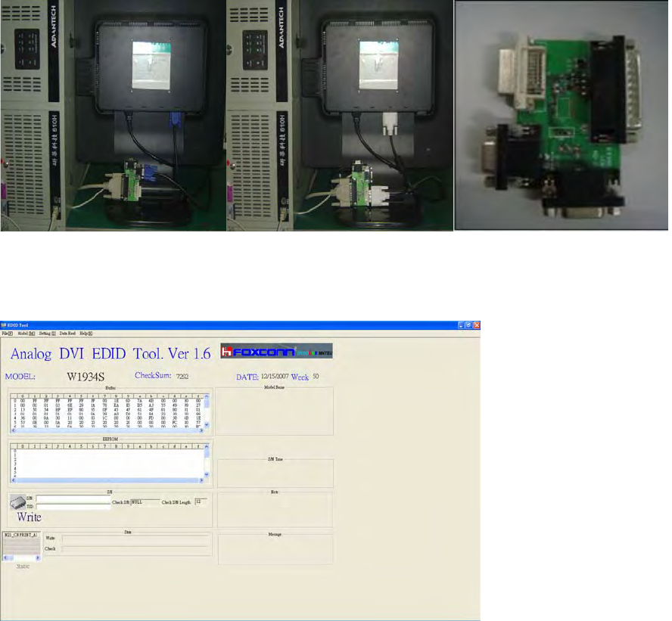
Task: Click the EEPROM grid column header f
Action: (x=198, y=446)
